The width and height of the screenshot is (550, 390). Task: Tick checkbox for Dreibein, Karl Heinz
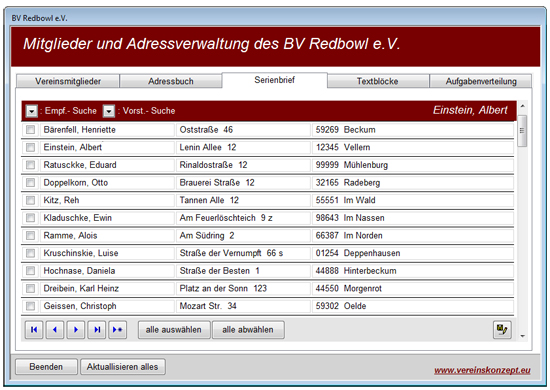point(31,288)
